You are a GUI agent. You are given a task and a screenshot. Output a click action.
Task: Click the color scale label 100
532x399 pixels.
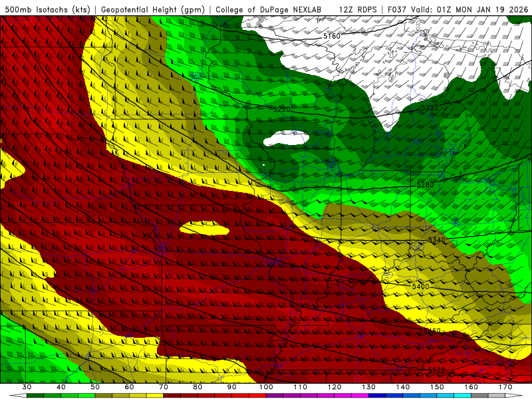[266, 387]
